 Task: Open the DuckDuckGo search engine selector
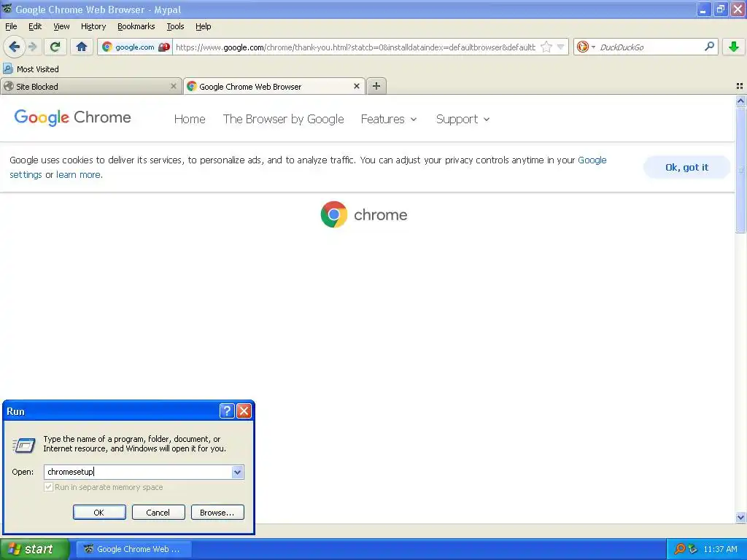[x=586, y=47]
